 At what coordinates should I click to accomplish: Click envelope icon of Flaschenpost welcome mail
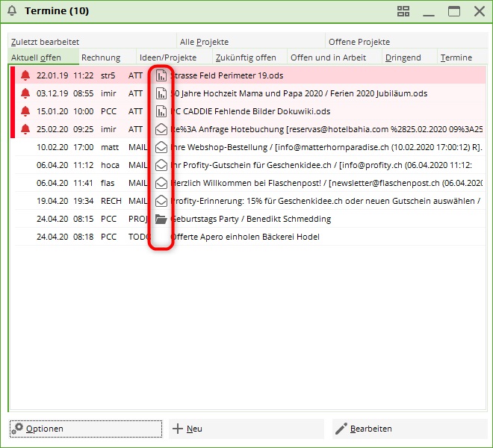(161, 183)
